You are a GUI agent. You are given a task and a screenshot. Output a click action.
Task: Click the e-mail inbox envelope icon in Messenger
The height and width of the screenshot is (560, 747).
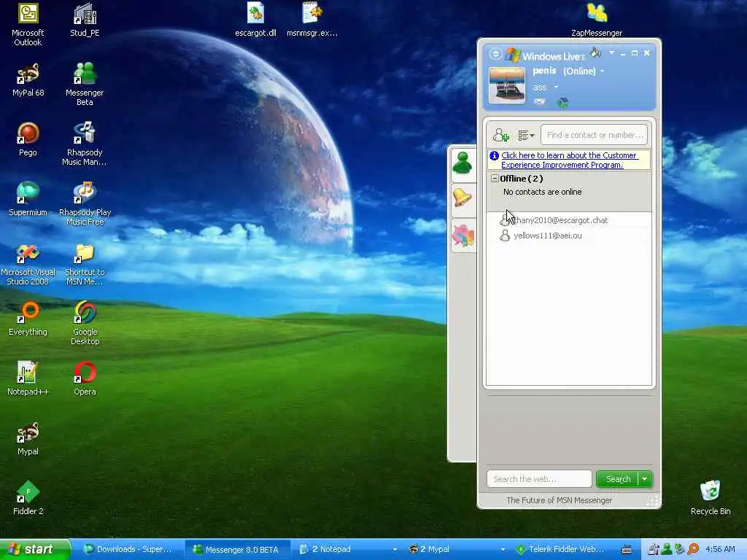[539, 102]
